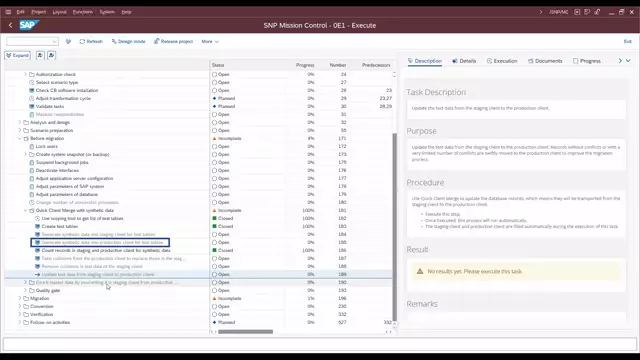The image size is (640, 360).
Task: Open the Help menu
Action: [126, 12]
